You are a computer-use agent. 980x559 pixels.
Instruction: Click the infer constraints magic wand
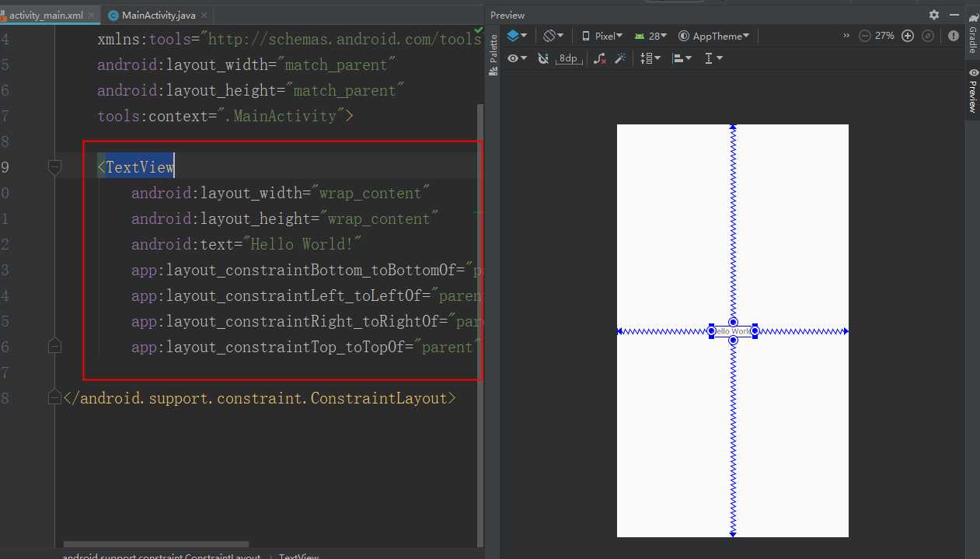tap(620, 58)
